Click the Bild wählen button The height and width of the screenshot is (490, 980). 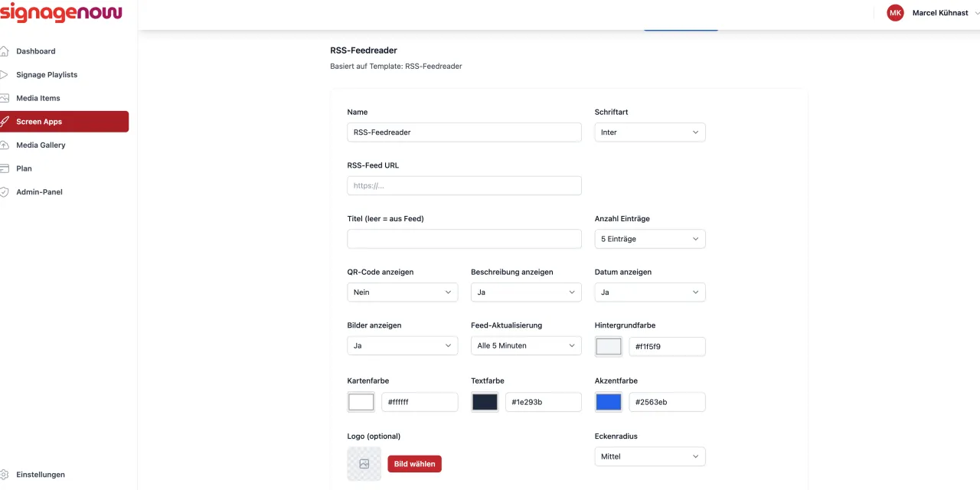[414, 464]
